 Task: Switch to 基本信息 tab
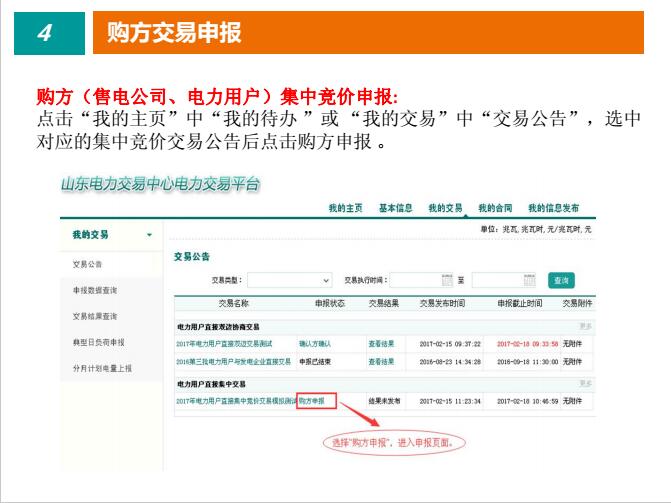click(x=395, y=208)
